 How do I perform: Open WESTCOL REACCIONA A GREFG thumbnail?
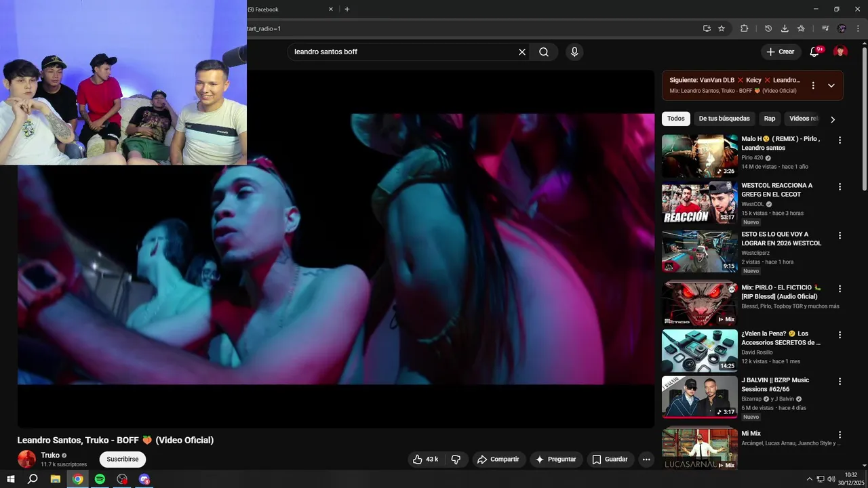(700, 202)
